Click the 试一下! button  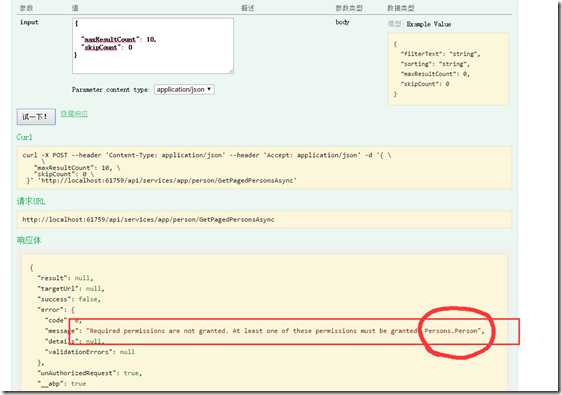tap(36, 117)
